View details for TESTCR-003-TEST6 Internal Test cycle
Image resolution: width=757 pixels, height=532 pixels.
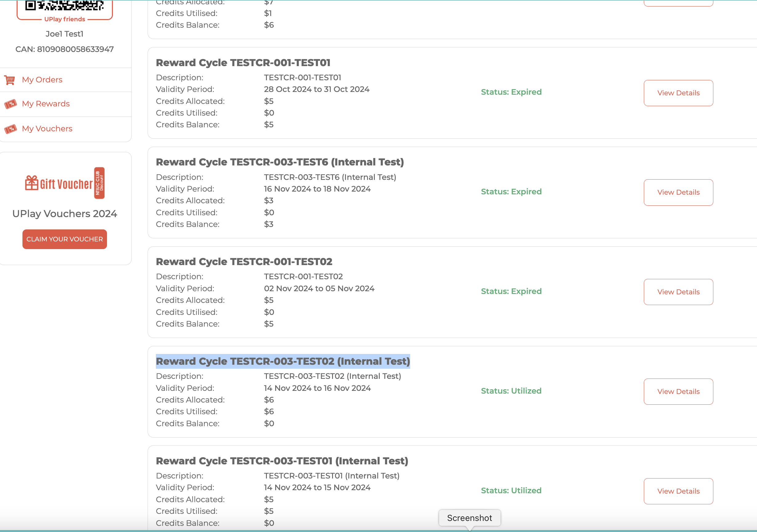click(678, 192)
